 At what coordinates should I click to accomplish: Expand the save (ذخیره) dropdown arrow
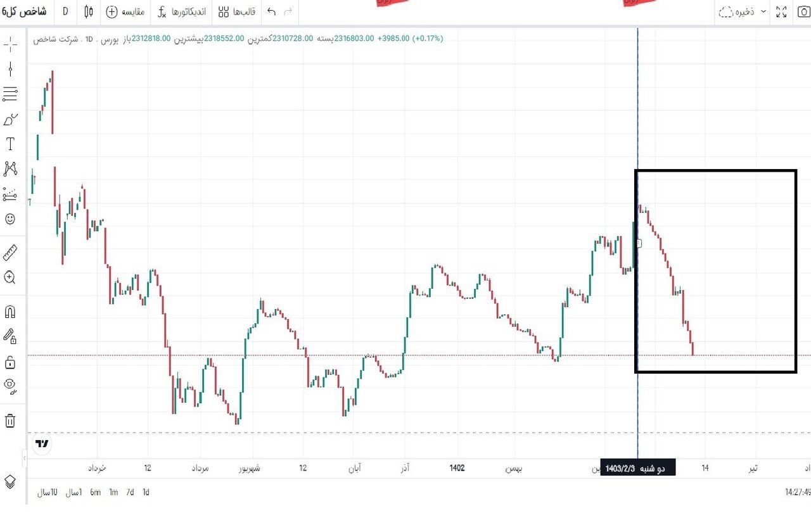point(763,11)
